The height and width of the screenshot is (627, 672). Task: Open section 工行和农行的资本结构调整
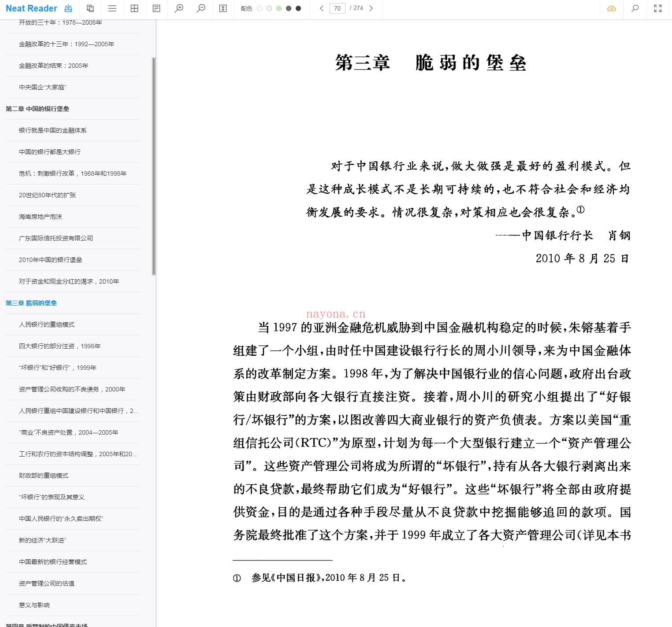pos(78,454)
